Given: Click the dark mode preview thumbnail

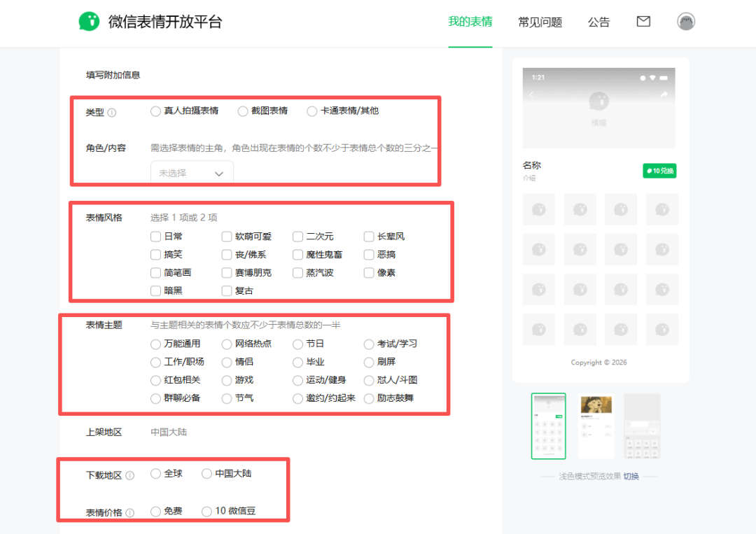Looking at the screenshot, I should click(x=642, y=426).
